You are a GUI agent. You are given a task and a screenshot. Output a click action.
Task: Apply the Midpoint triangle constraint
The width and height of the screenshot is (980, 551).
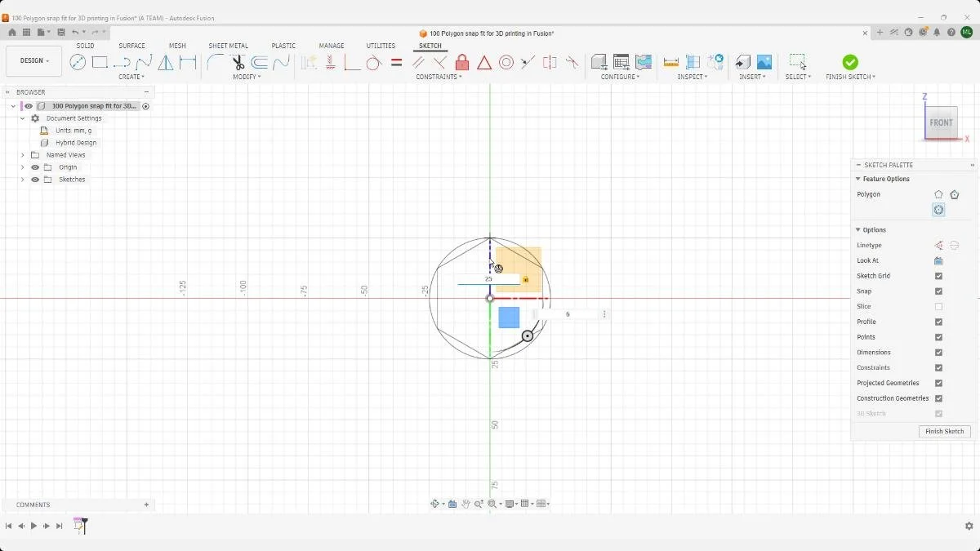coord(484,62)
